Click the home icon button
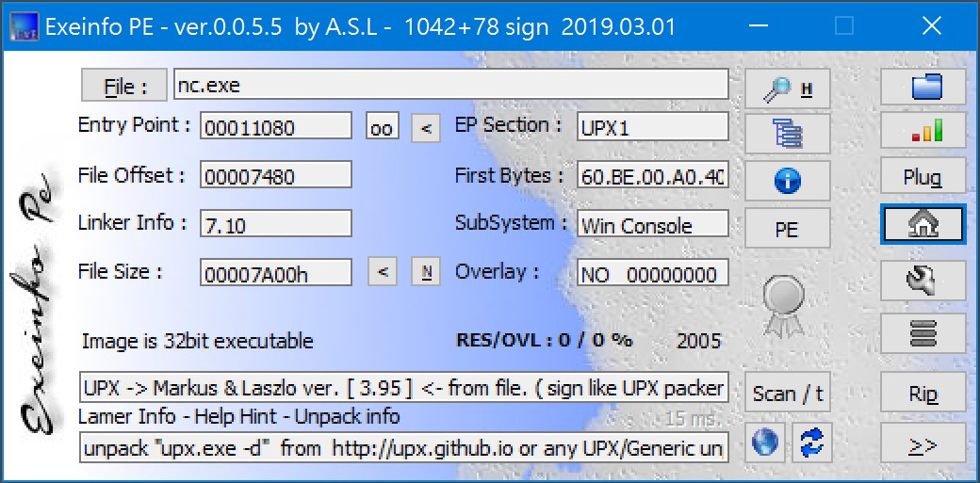 pos(923,224)
